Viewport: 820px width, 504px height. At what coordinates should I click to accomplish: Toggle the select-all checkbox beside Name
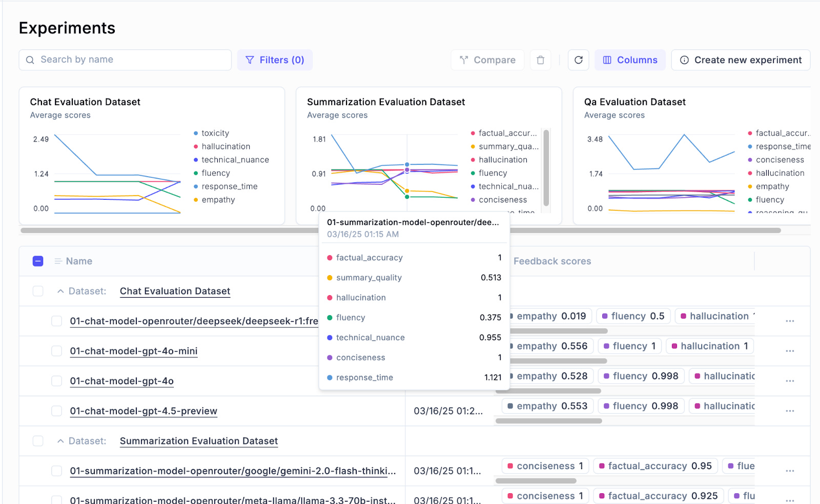38,261
